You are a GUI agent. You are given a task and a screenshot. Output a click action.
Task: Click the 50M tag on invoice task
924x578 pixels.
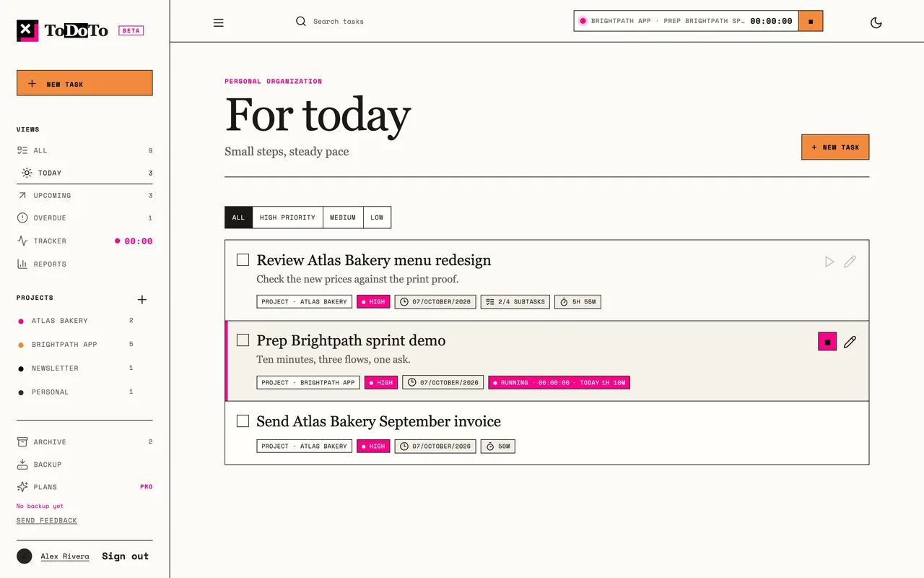click(497, 446)
